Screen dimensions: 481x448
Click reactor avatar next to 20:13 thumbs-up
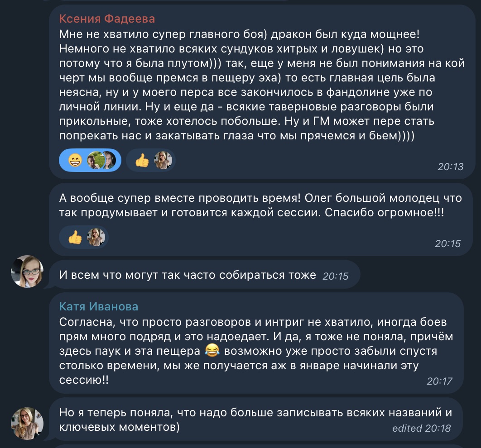pos(163,160)
